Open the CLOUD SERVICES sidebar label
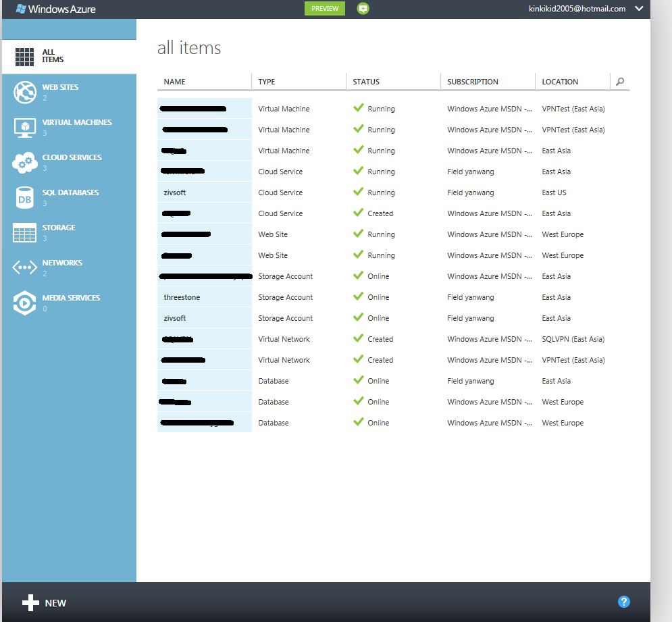 [x=72, y=157]
